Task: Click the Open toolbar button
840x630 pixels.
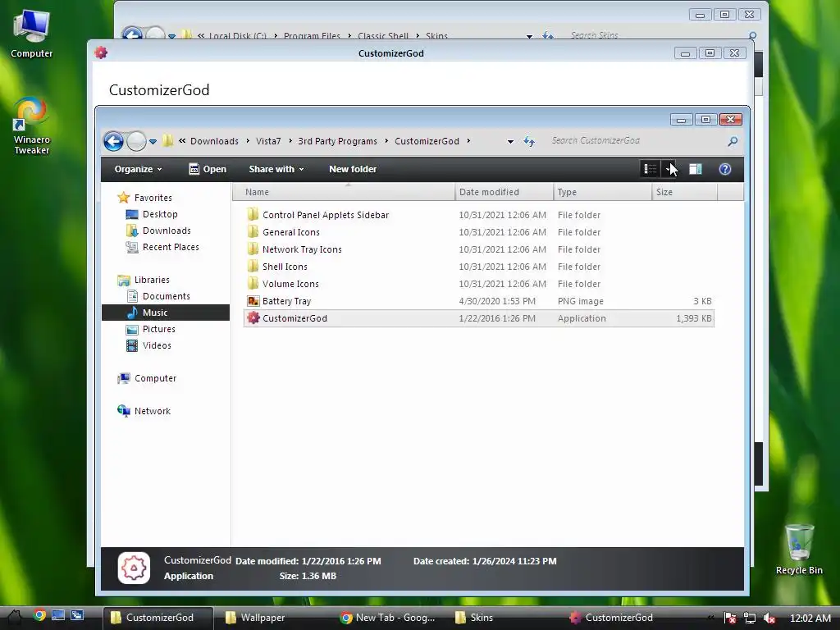Action: pyautogui.click(x=208, y=169)
